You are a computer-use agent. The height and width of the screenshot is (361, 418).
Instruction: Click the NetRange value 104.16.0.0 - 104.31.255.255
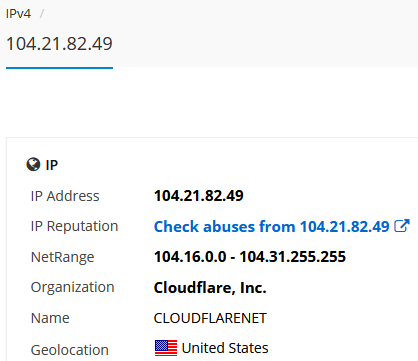tap(250, 257)
